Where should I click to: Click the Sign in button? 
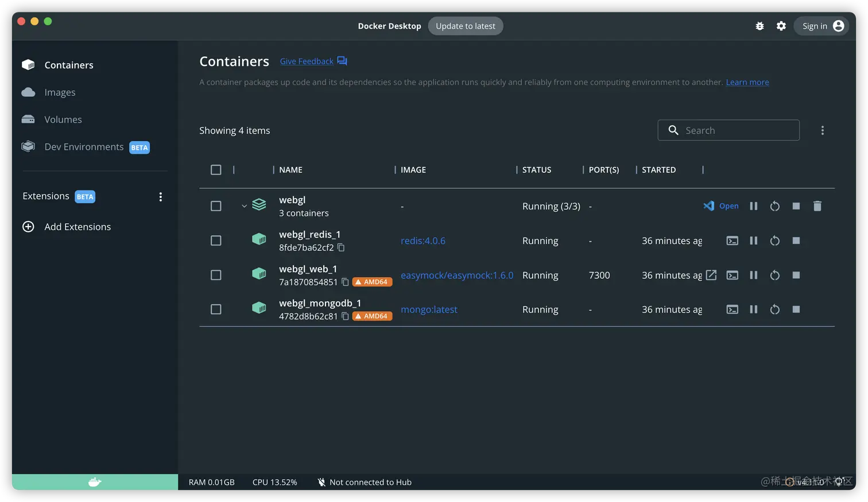click(821, 26)
